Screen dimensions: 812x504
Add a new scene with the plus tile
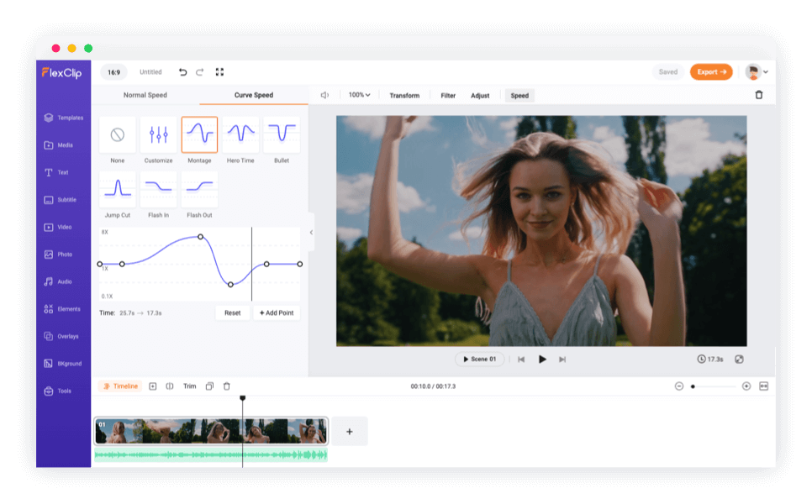[350, 432]
